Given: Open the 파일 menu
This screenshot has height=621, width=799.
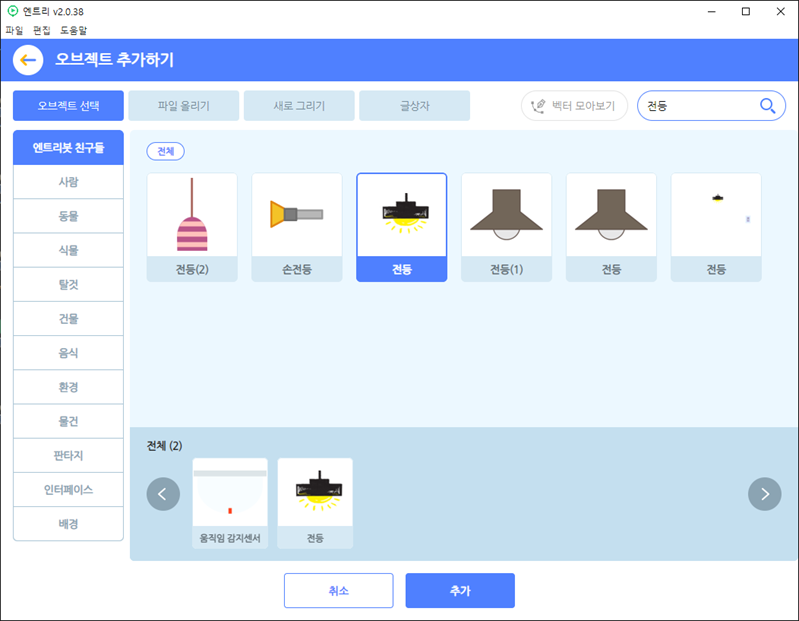Looking at the screenshot, I should (x=14, y=30).
